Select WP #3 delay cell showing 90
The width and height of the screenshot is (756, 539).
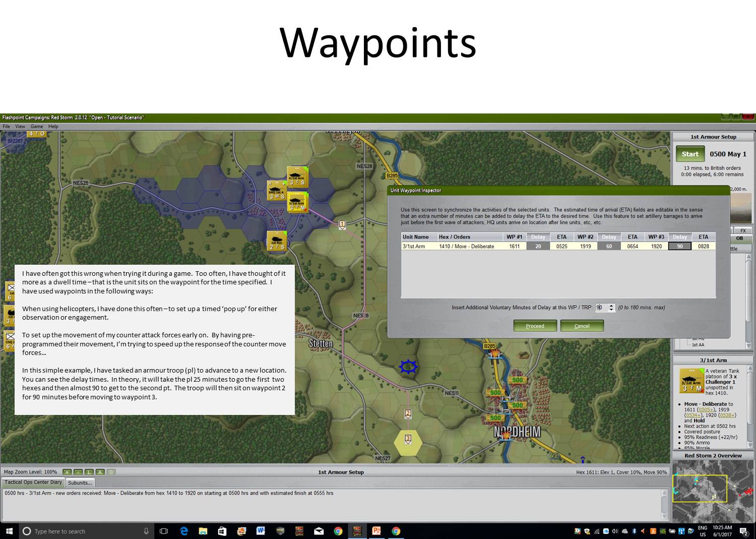[x=680, y=247]
